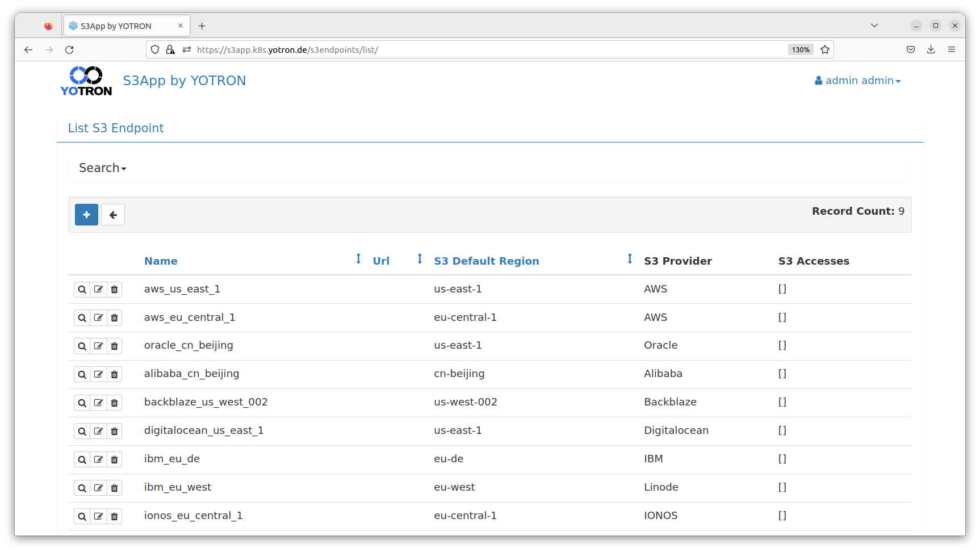
Task: Edit the aws_eu_central_1 endpoint record
Action: tap(98, 318)
